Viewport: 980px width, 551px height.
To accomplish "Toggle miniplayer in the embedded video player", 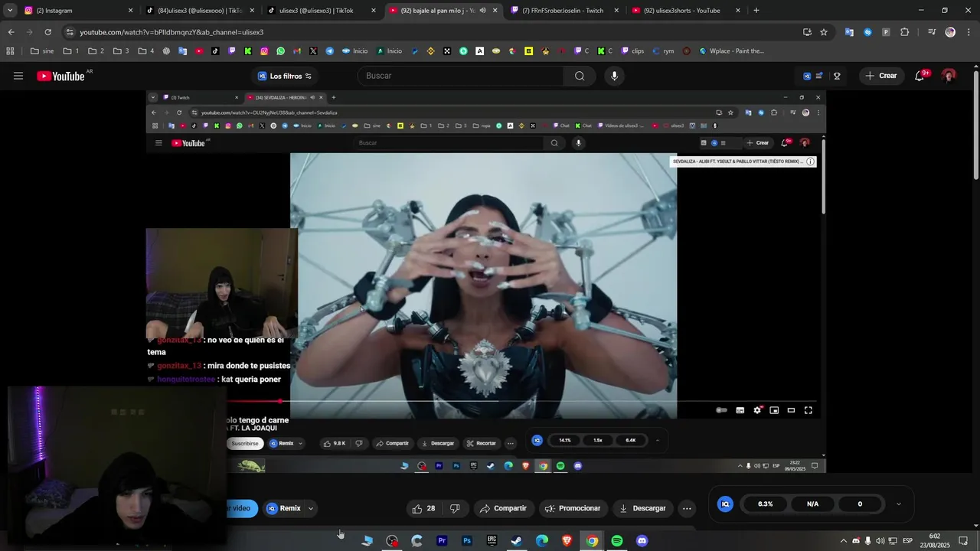I will [774, 410].
